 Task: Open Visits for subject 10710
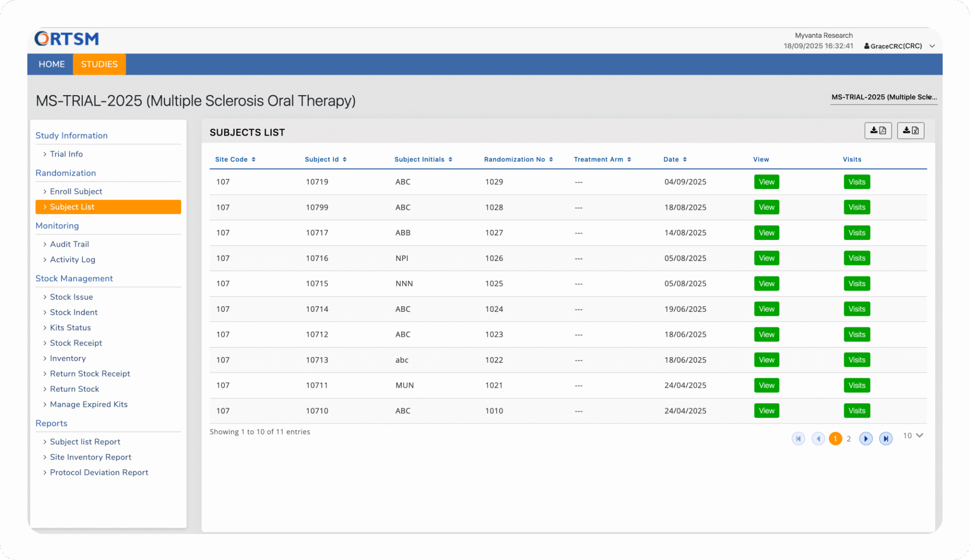pos(856,410)
